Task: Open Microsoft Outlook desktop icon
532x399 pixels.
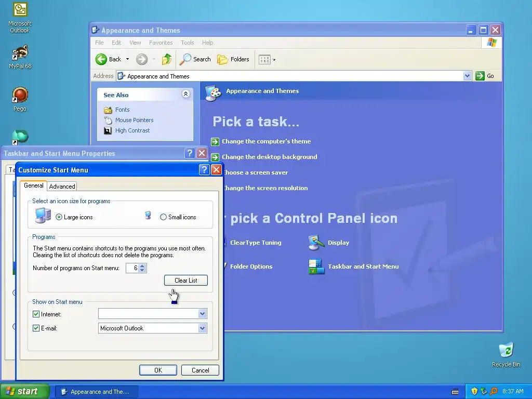Action: pyautogui.click(x=20, y=18)
